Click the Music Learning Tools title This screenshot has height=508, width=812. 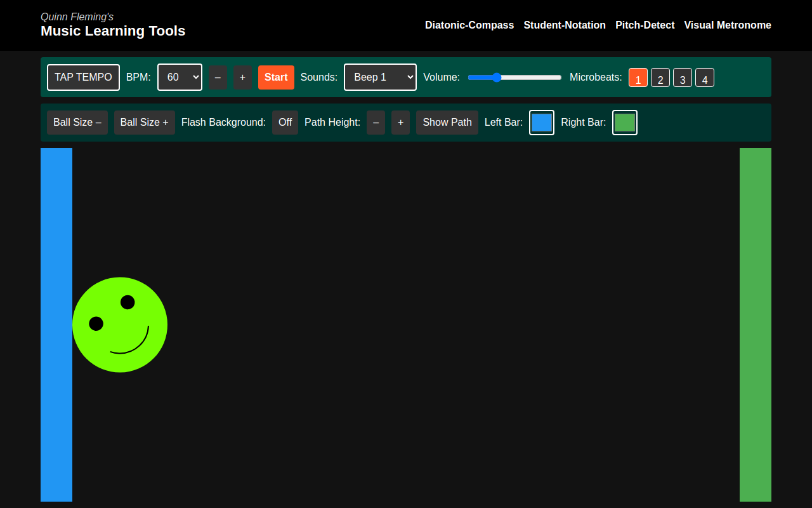(x=113, y=31)
